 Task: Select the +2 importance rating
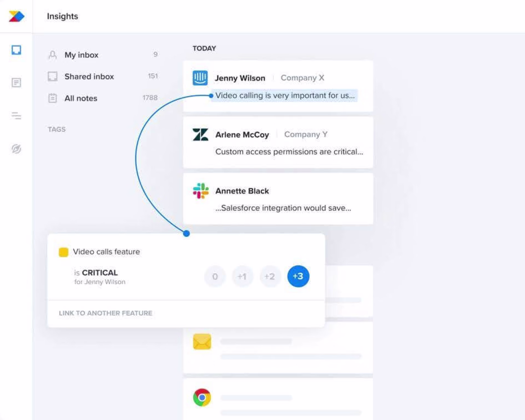[270, 276]
